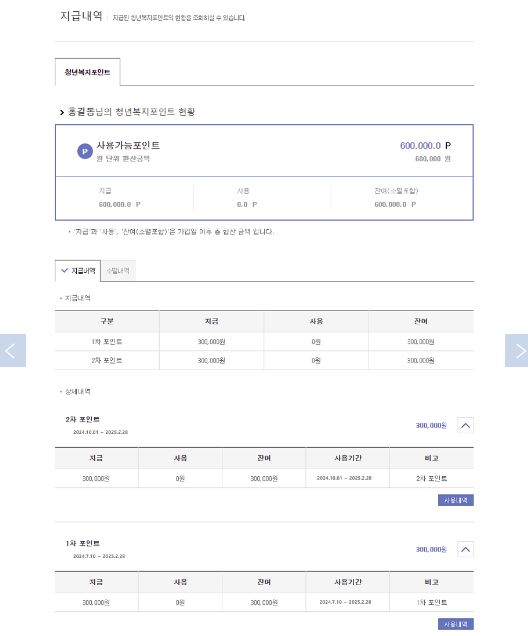This screenshot has width=528, height=636.
Task: Click the 1차 포인트 300,000원 amount
Action: click(x=431, y=549)
